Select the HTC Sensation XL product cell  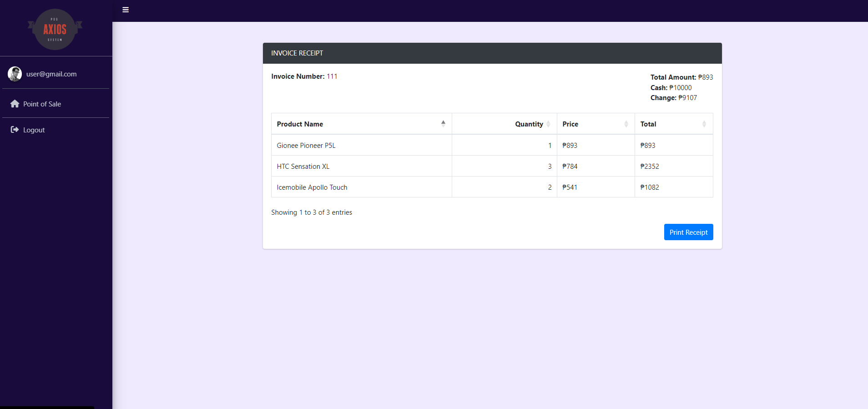(361, 166)
